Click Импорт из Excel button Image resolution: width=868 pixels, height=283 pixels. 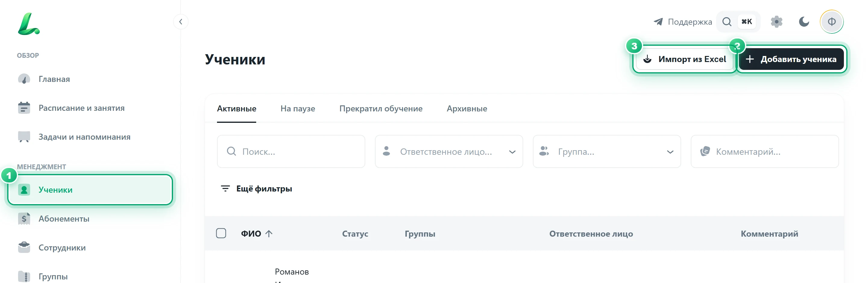click(685, 59)
